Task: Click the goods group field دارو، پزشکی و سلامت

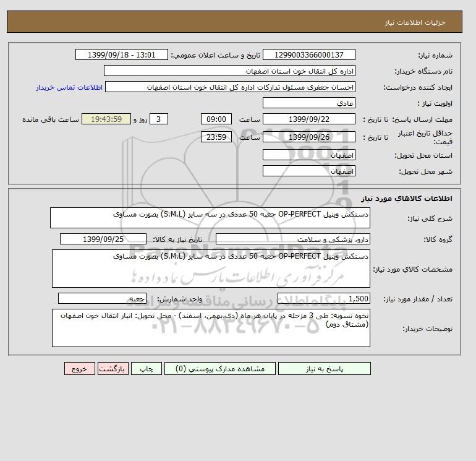Action: tap(292, 239)
